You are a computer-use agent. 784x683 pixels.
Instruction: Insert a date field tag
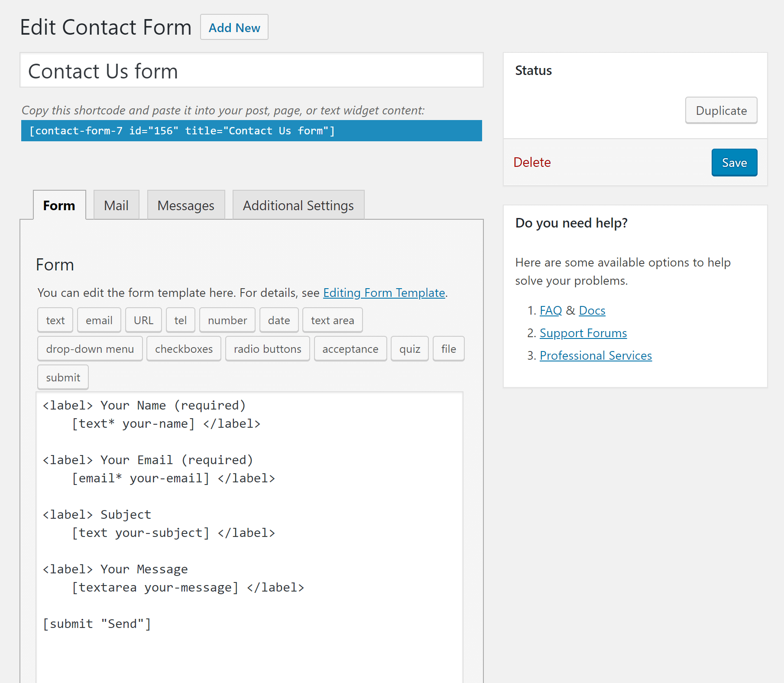(279, 320)
